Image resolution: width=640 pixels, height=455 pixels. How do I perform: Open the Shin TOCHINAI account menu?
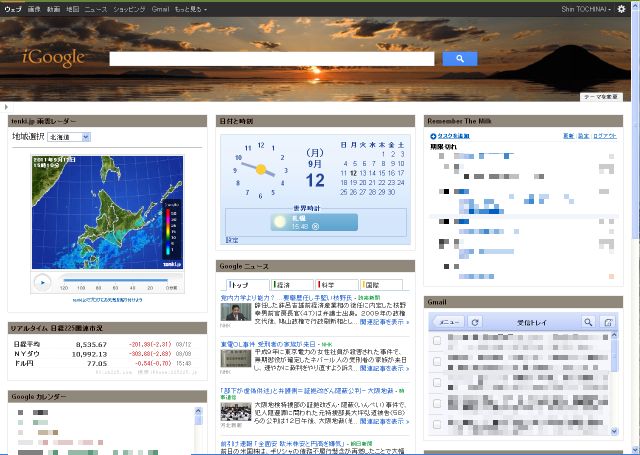click(586, 9)
